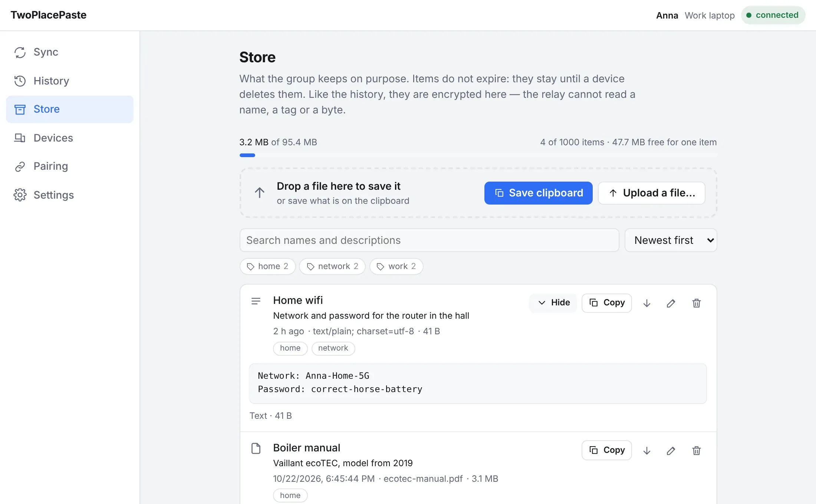Click the home tag on Boiler manual
Viewport: 816px width, 504px height.
290,495
